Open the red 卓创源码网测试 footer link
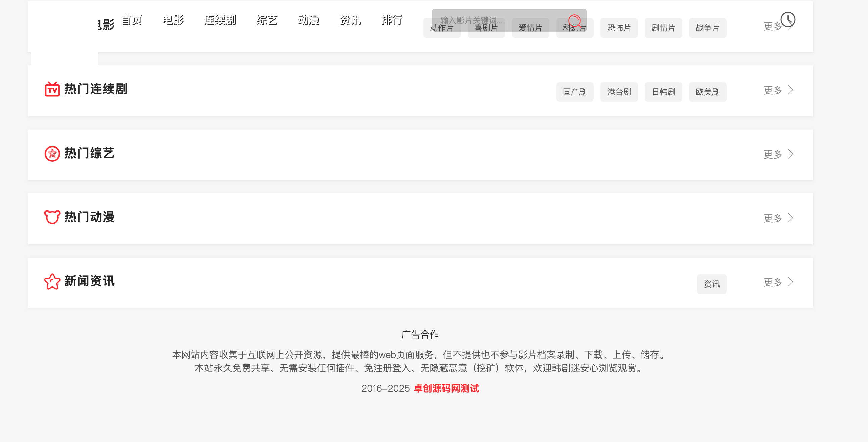 [446, 388]
